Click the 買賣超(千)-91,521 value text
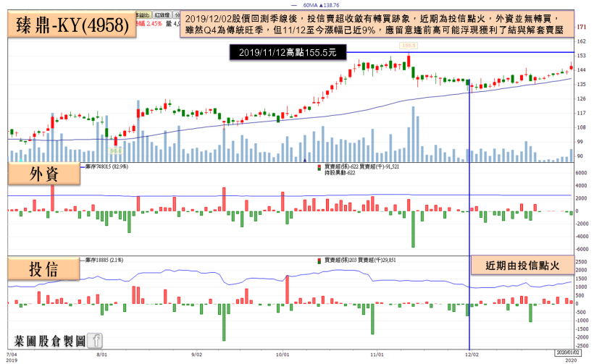The width and height of the screenshot is (594, 364). click(x=379, y=166)
